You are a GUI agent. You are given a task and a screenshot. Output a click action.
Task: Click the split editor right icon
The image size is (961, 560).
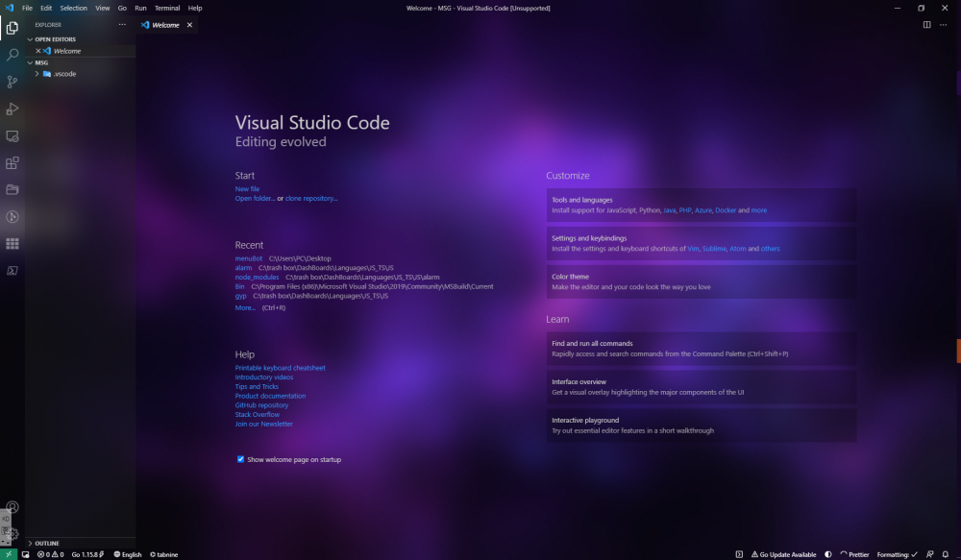point(926,25)
